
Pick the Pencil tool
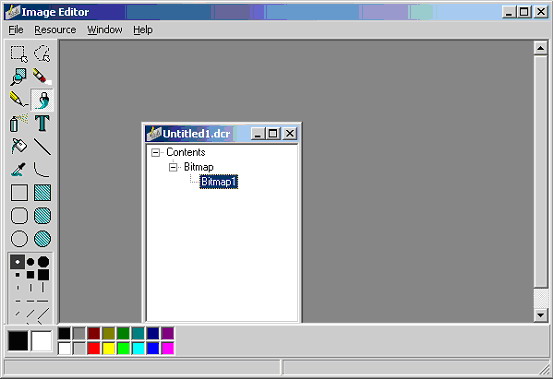19,100
